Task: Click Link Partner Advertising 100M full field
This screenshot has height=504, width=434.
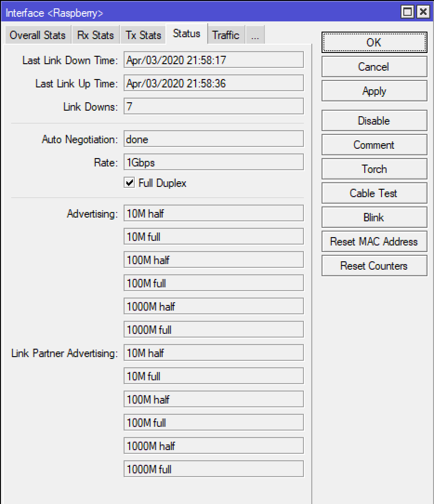Action: click(x=214, y=422)
